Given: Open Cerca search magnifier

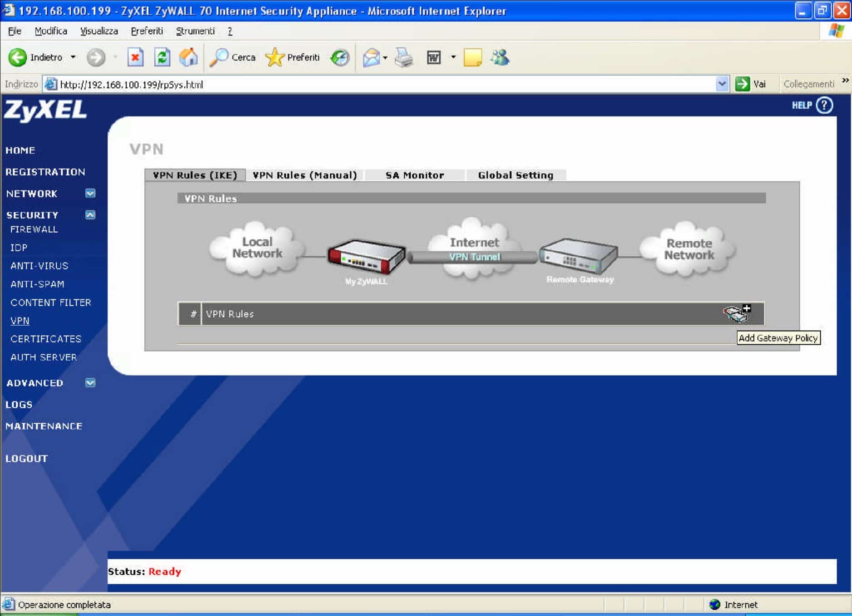Looking at the screenshot, I should point(219,58).
